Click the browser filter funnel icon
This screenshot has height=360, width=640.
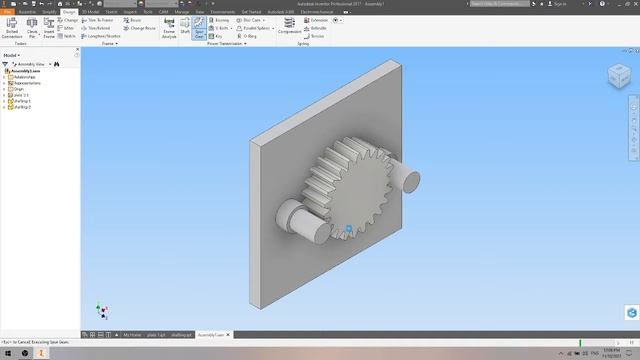[x=5, y=64]
